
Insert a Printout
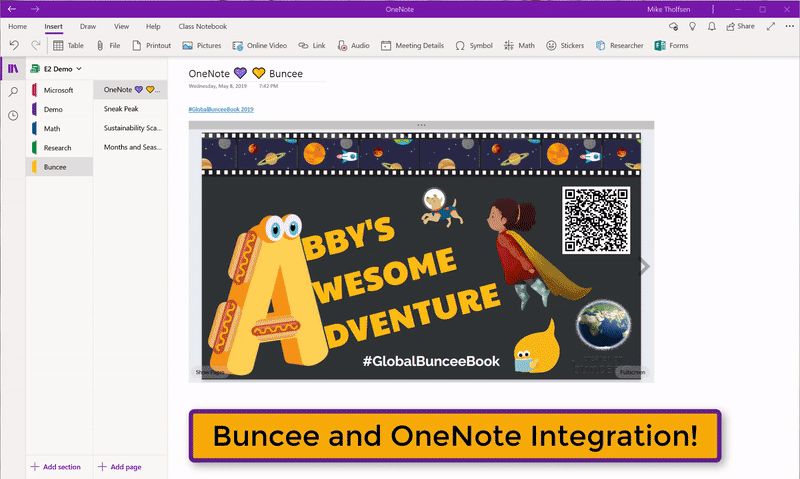152,45
